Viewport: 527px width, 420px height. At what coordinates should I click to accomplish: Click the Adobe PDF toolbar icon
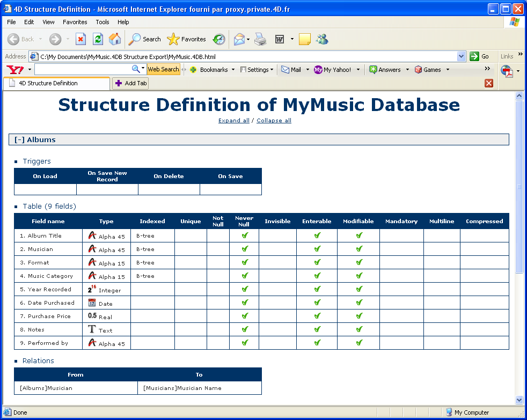(x=507, y=71)
